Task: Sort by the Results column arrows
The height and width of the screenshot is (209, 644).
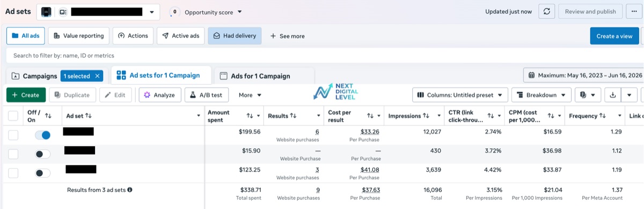Action: 294,116
